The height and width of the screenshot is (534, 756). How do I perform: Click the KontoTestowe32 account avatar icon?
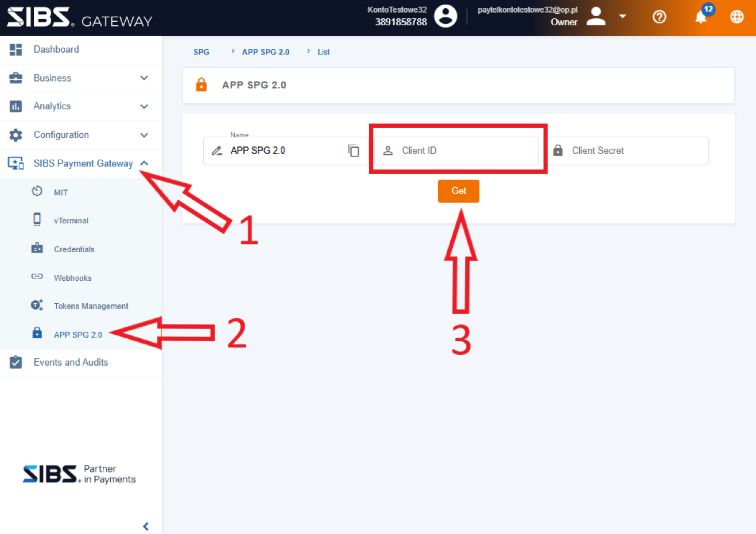click(x=445, y=16)
